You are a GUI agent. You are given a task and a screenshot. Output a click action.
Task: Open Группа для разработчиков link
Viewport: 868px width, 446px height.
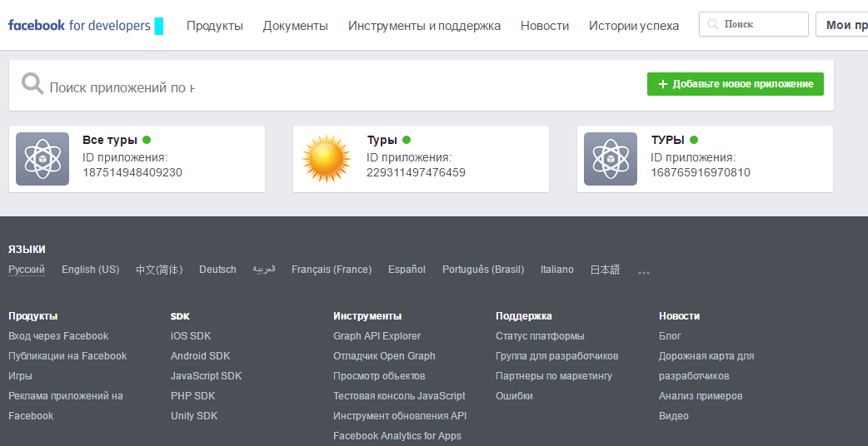click(557, 356)
